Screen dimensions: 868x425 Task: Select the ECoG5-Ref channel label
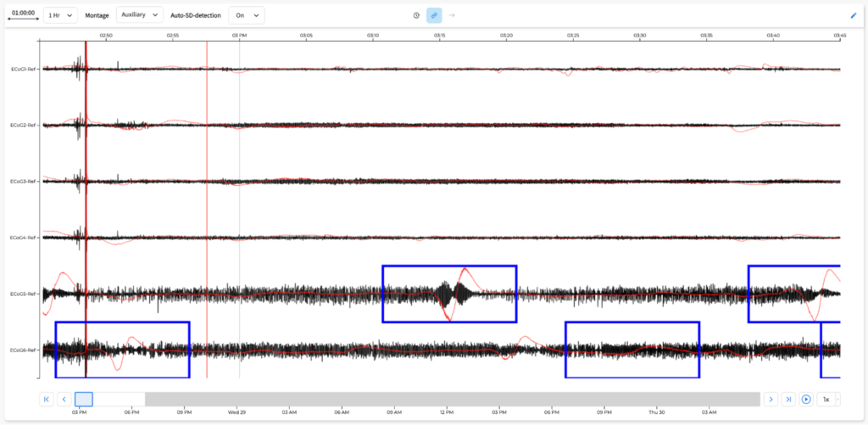pos(23,294)
